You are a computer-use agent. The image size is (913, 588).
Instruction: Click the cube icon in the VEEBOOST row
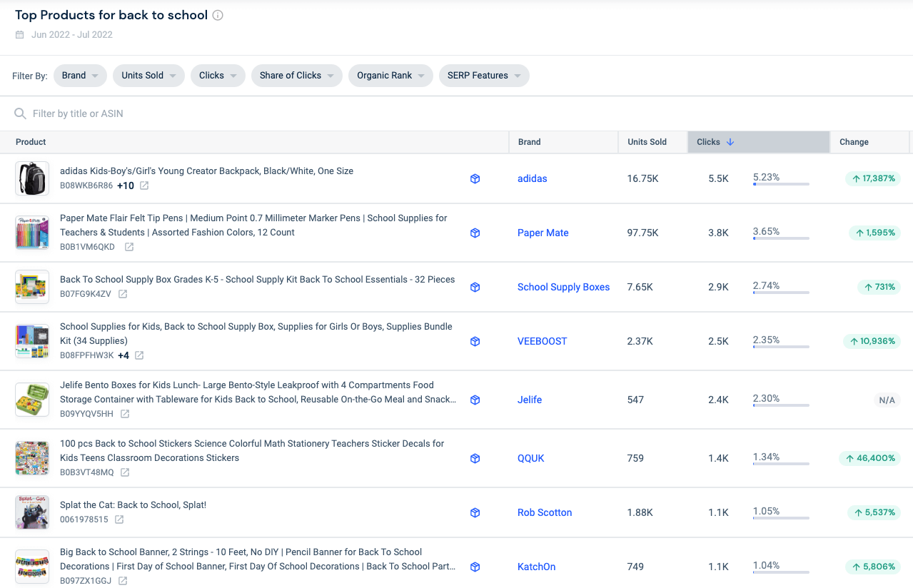click(x=475, y=341)
